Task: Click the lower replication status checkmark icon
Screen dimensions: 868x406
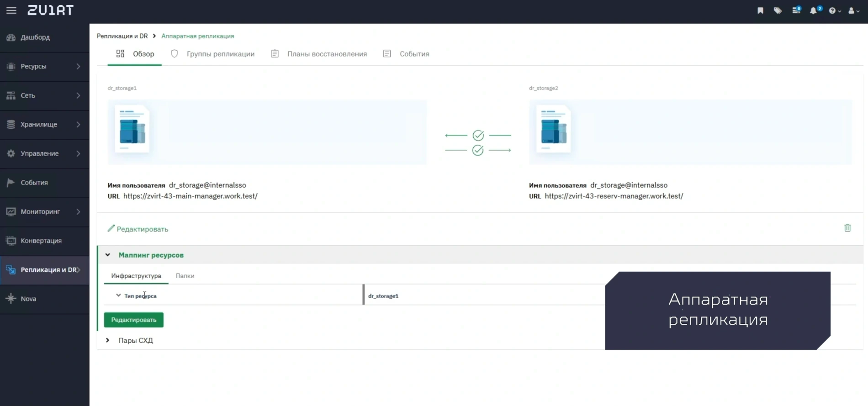Action: pos(478,150)
